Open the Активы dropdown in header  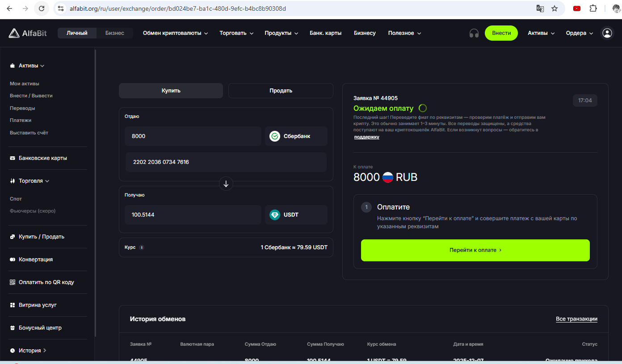pos(541,33)
